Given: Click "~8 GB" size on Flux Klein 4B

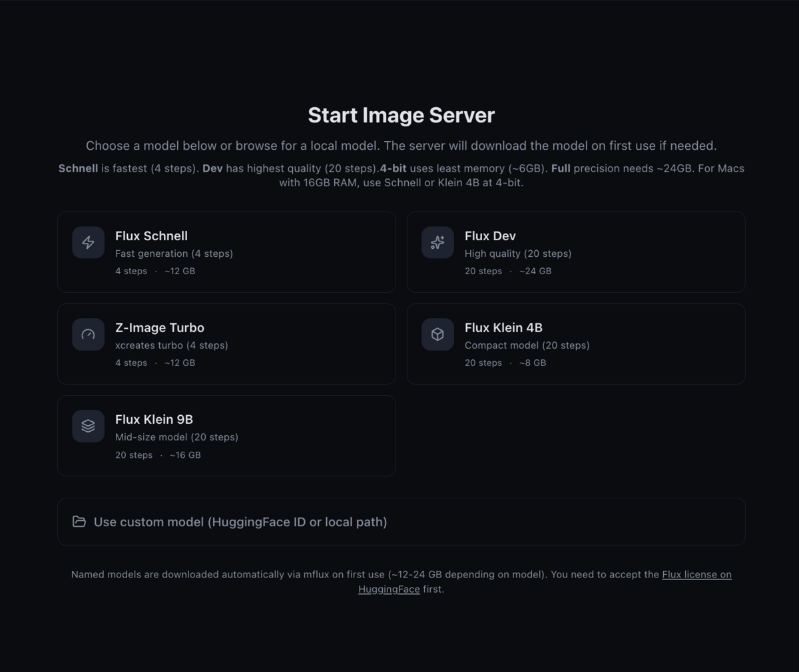Looking at the screenshot, I should pyautogui.click(x=533, y=363).
